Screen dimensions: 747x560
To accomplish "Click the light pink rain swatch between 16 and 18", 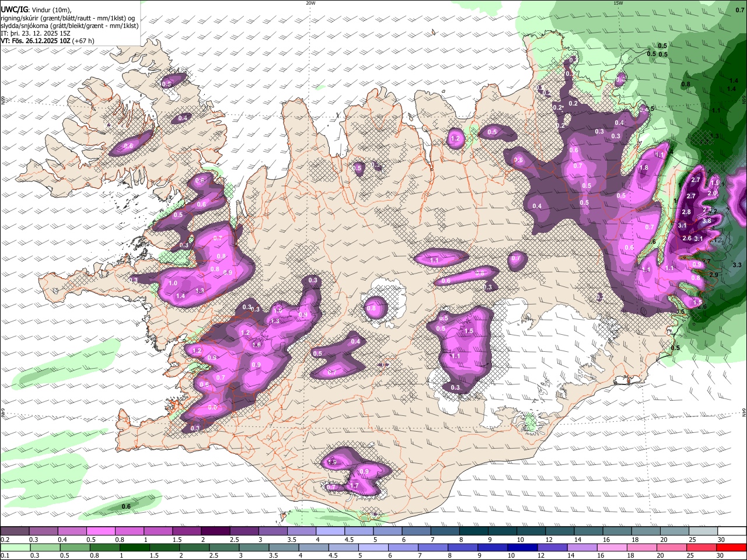I will click(x=612, y=548).
